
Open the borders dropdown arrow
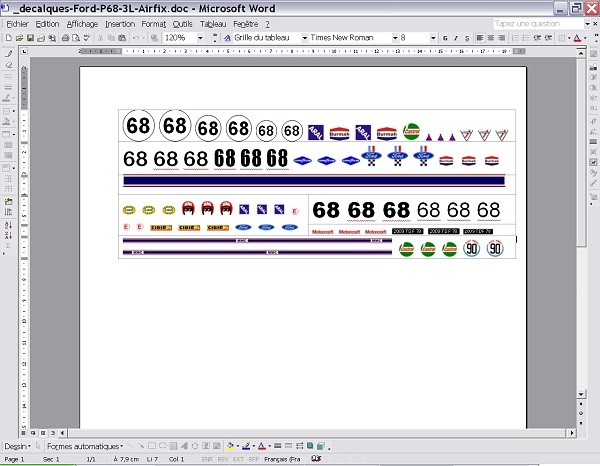[x=569, y=38]
